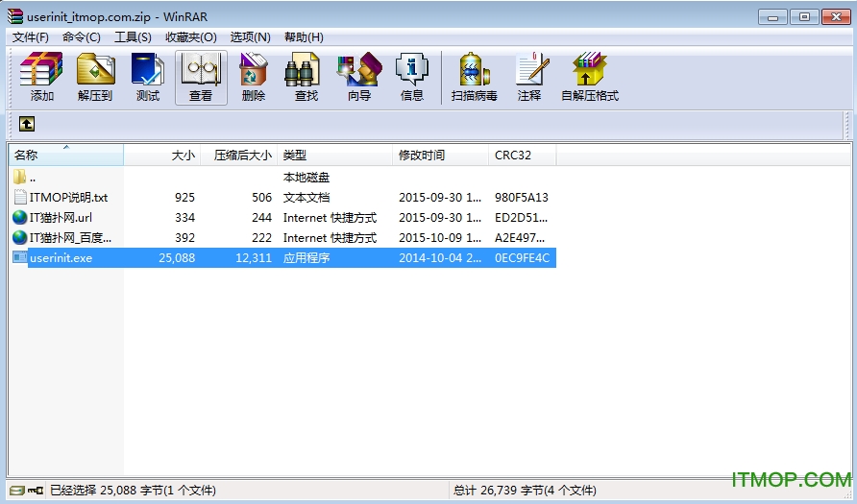This screenshot has width=857, height=504.
Task: Click the IT猫扑网_百度 shortcut globe icon
Action: (19, 237)
